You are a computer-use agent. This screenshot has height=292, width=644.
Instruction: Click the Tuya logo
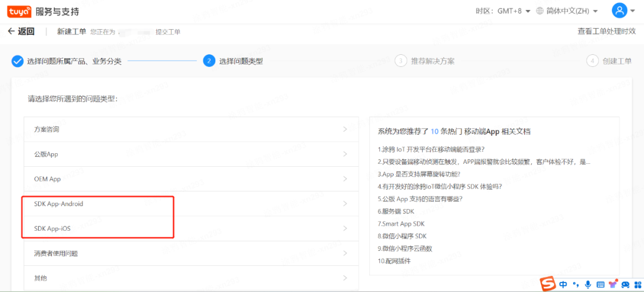pos(19,11)
